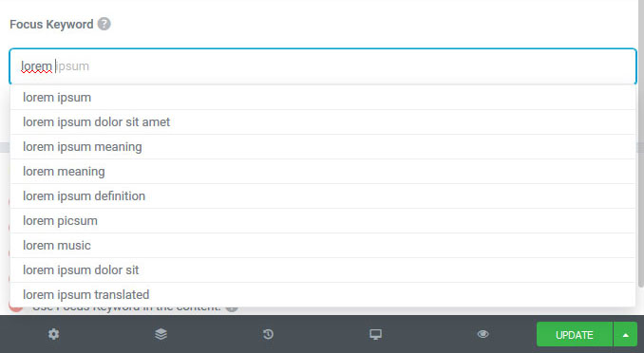The width and height of the screenshot is (644, 353).
Task: Choose 'lorem ipsum meaning' suggestion
Action: click(x=323, y=146)
